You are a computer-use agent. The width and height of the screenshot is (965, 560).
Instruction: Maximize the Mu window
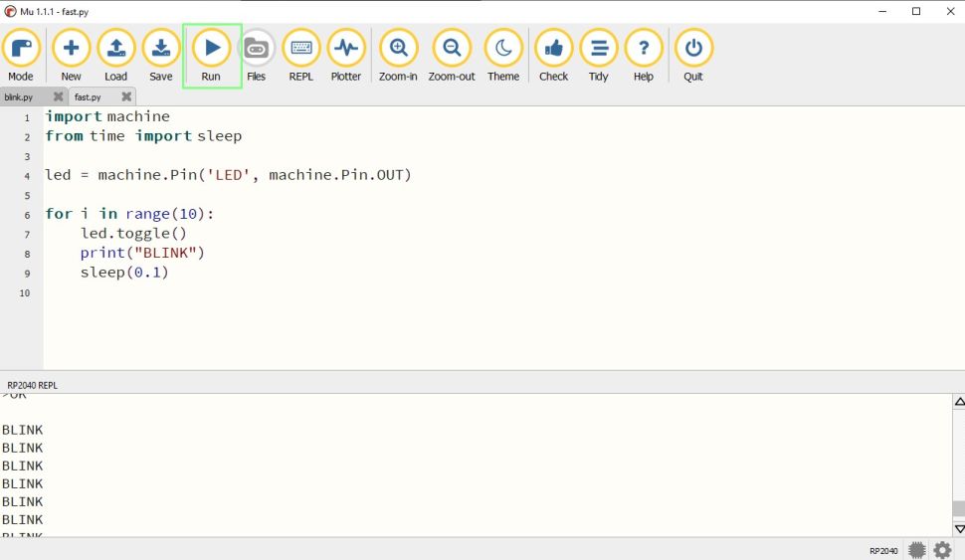point(916,11)
